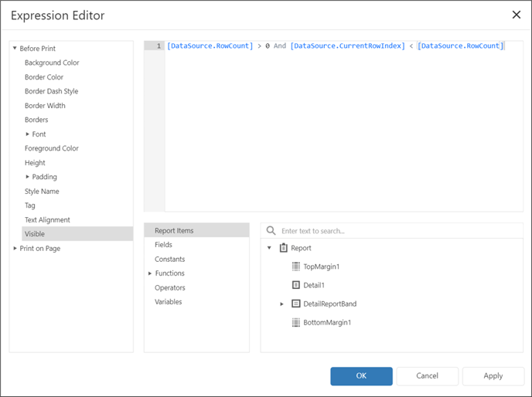Click the search magnifier icon
The width and height of the screenshot is (532, 397).
[271, 230]
